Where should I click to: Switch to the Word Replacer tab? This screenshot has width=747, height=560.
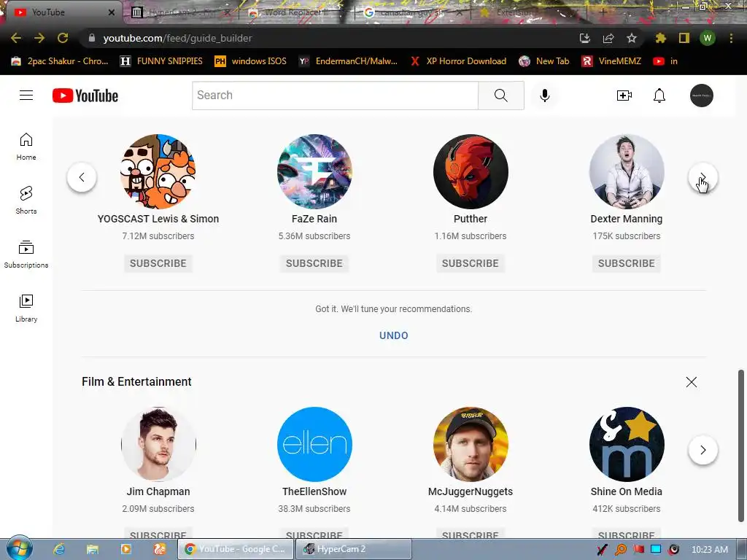(x=295, y=12)
